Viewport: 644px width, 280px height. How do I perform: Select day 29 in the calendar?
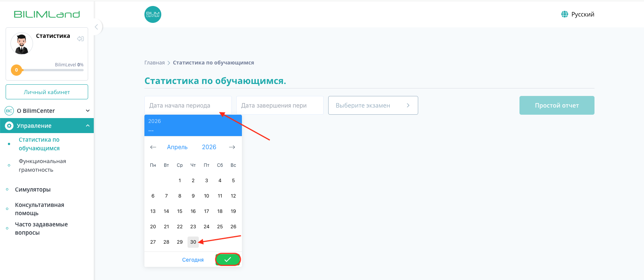click(x=180, y=242)
